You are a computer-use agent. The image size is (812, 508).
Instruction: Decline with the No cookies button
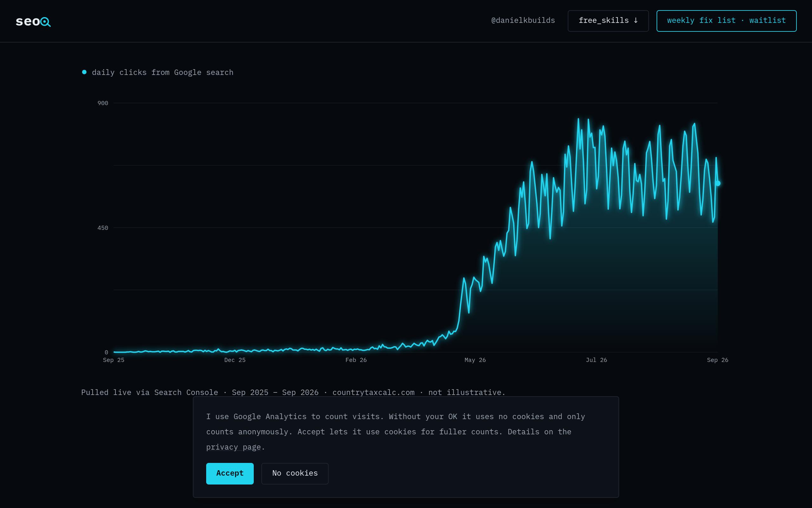(x=295, y=473)
